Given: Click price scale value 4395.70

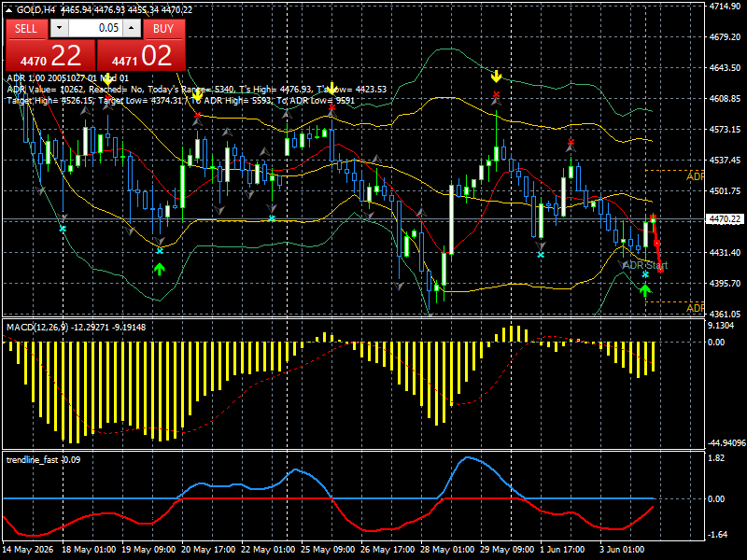Looking at the screenshot, I should pyautogui.click(x=726, y=284).
